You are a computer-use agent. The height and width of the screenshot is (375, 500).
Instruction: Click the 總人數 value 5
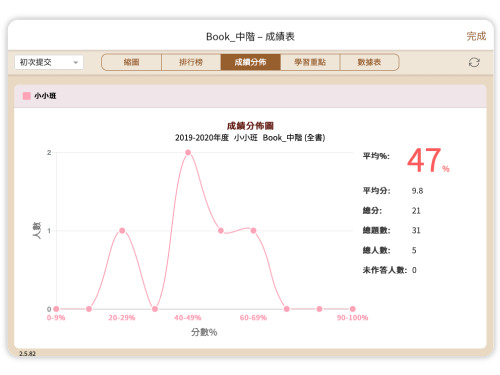(x=414, y=250)
